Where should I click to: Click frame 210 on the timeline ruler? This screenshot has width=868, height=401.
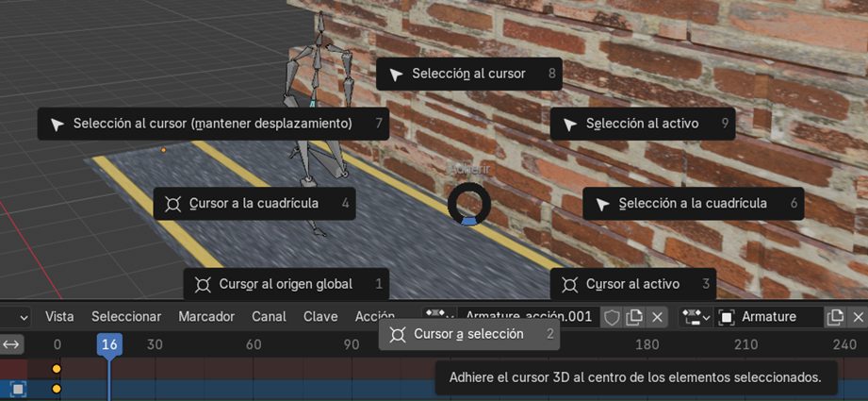tap(745, 344)
